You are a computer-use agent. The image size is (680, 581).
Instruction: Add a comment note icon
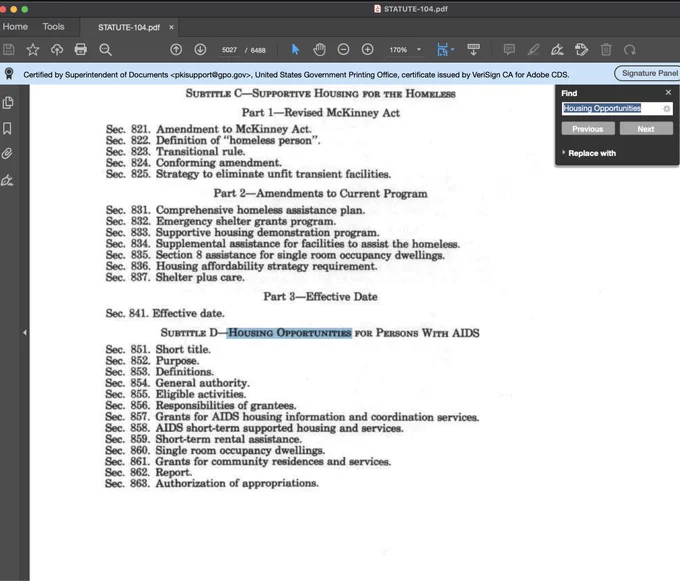click(509, 49)
